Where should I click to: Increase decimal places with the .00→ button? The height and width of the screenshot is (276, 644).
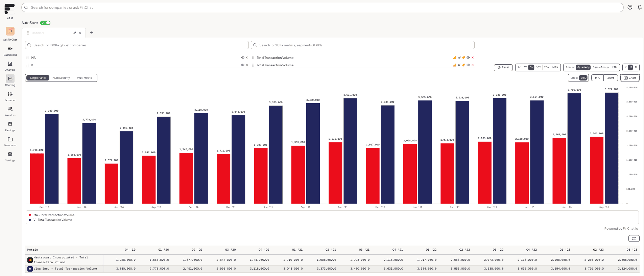point(611,78)
